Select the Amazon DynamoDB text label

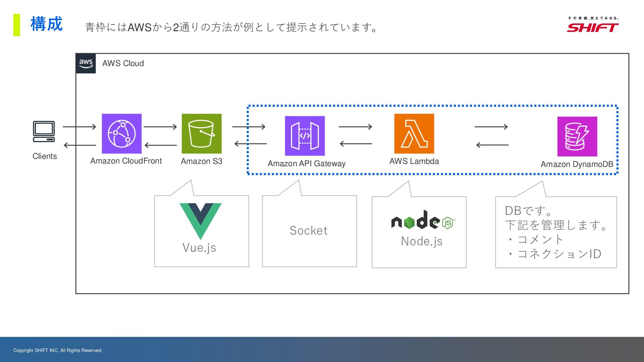(x=577, y=164)
